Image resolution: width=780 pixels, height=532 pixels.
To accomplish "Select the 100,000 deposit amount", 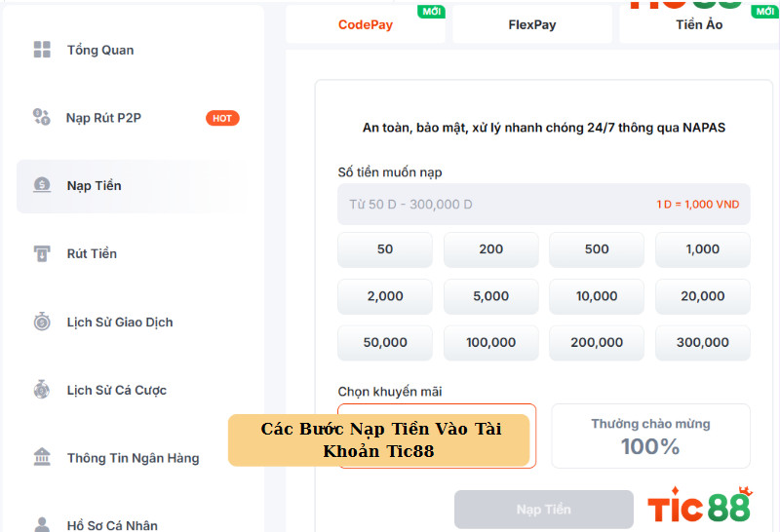I will coord(490,343).
